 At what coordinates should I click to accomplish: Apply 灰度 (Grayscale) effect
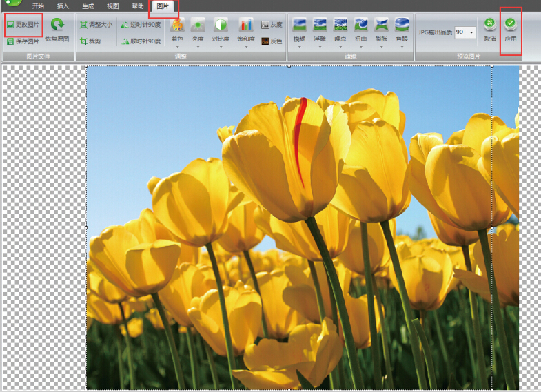coord(272,25)
